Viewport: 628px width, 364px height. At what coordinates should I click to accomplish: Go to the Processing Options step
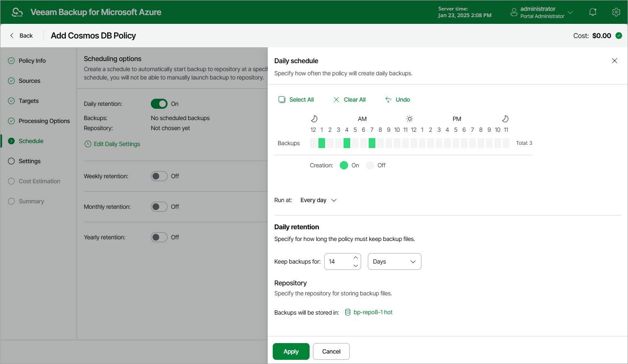(x=44, y=121)
